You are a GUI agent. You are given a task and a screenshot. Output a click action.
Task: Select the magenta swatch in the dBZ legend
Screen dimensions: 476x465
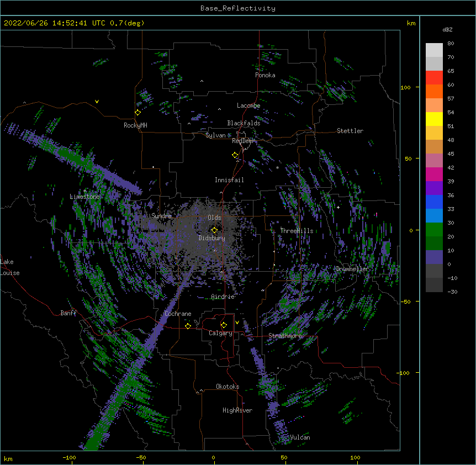coord(434,174)
